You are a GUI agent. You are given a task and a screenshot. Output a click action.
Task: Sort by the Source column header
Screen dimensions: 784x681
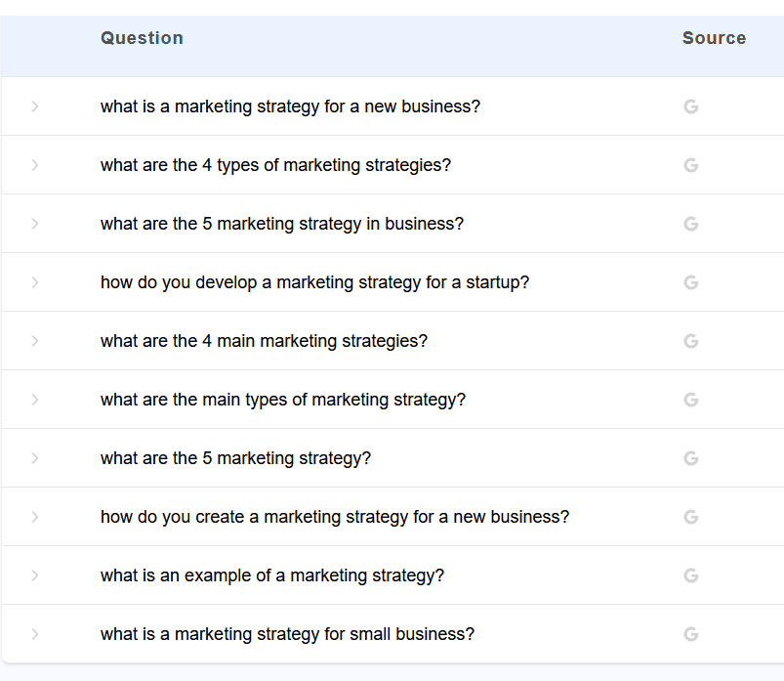[714, 38]
